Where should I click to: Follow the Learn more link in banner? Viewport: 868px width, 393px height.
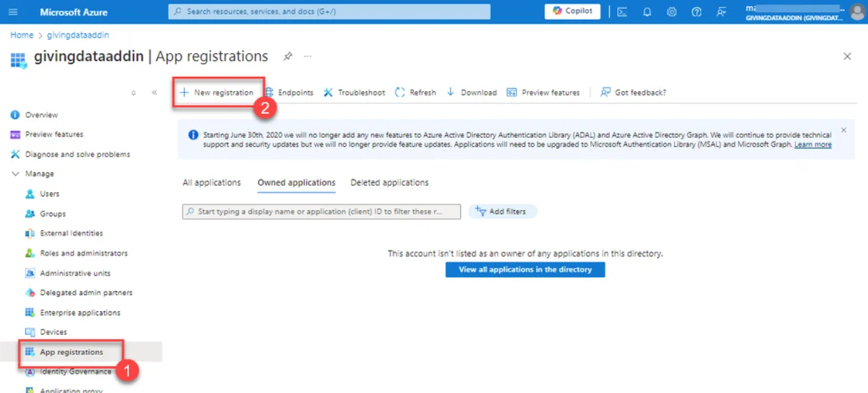tap(813, 145)
